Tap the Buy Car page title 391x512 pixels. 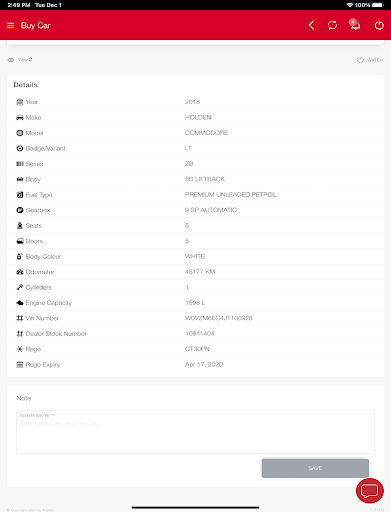click(x=36, y=26)
